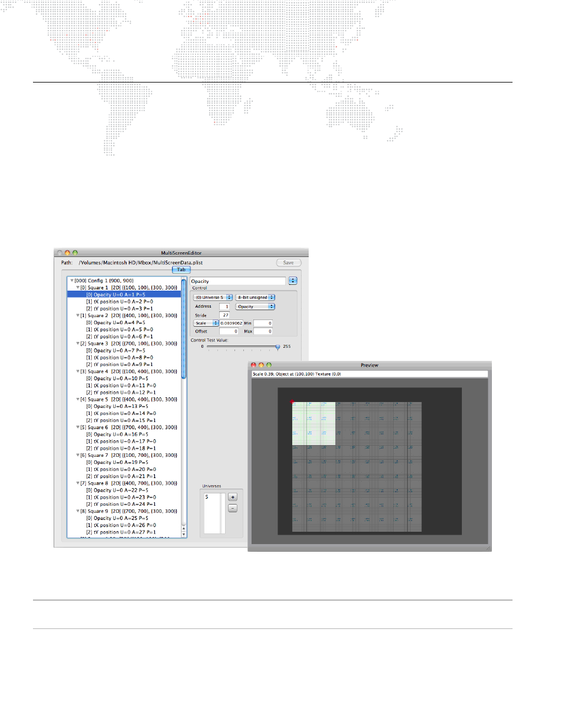The width and height of the screenshot is (562, 728).
Task: Select row tY position U=0 A=21 P=1
Action: tap(124, 476)
